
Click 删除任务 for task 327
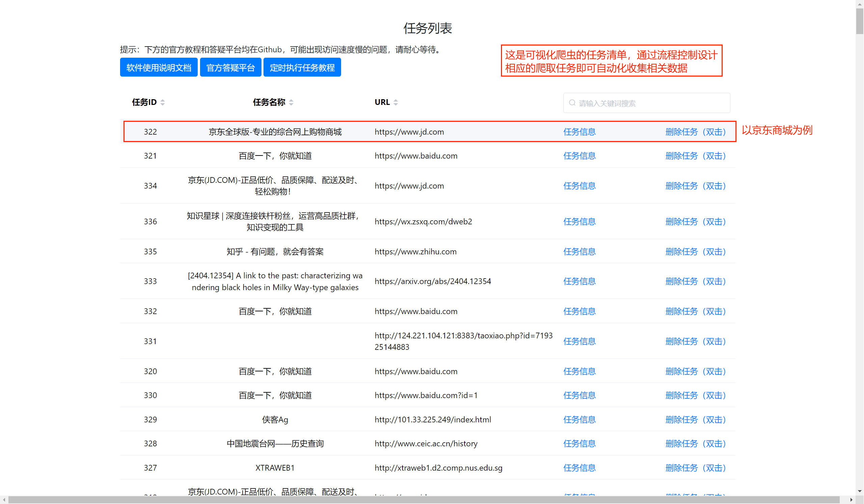click(696, 468)
